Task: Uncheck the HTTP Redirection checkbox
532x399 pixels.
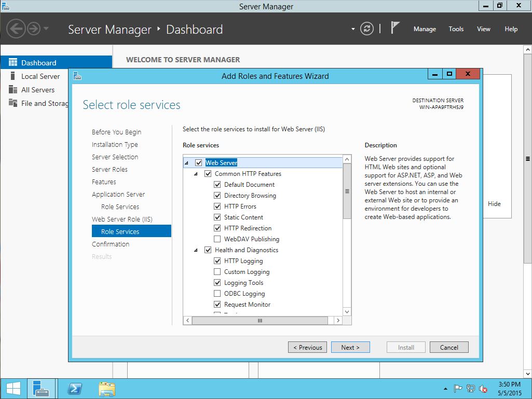Action: [217, 228]
